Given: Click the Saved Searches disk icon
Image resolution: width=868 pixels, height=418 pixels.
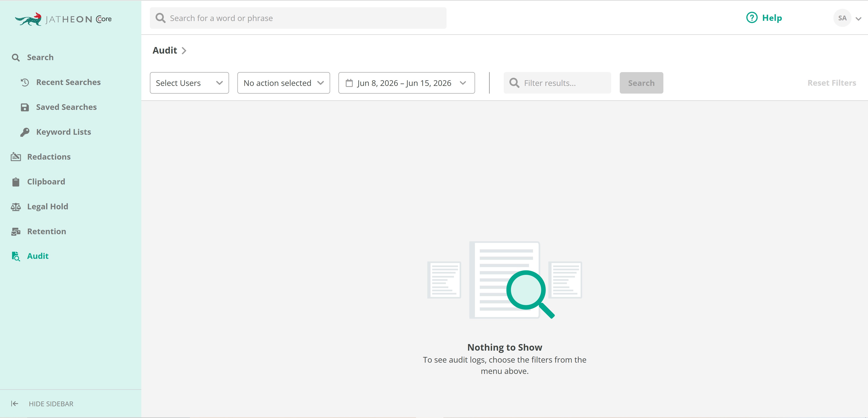Looking at the screenshot, I should point(25,107).
